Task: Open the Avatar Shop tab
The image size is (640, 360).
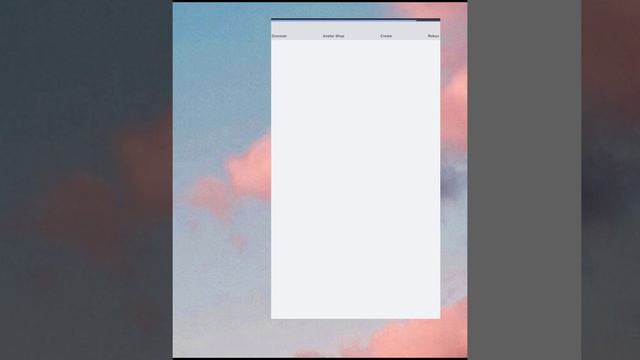Action: [333, 36]
